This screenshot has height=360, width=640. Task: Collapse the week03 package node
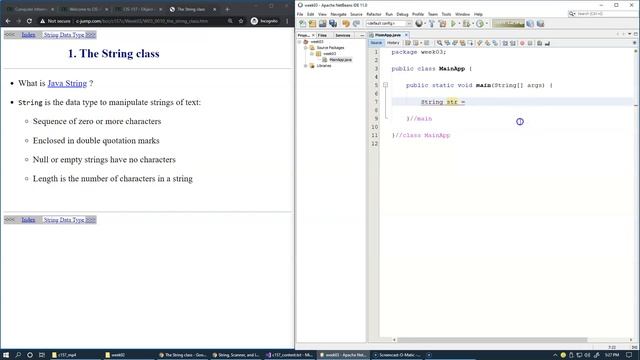(x=311, y=54)
